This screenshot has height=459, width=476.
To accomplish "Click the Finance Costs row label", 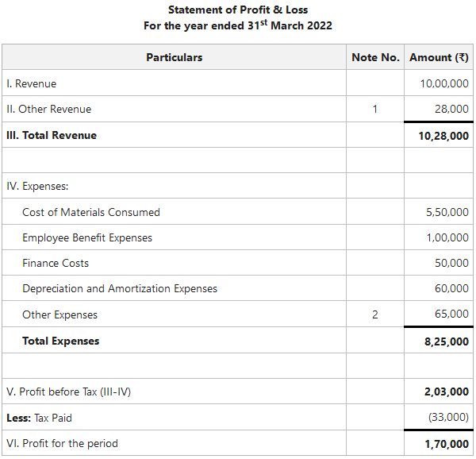I will click(x=56, y=263).
